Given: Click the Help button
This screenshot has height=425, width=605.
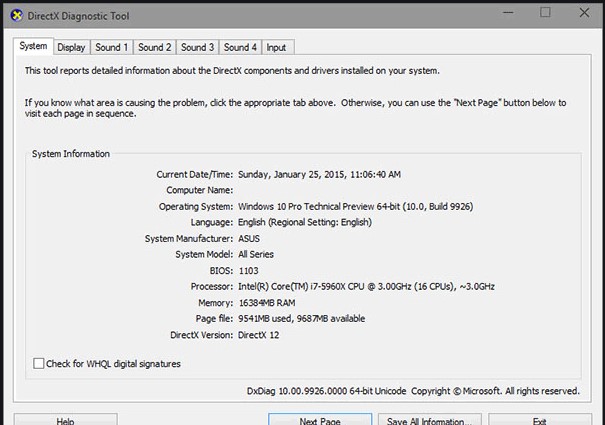Looking at the screenshot, I should pos(66,420).
